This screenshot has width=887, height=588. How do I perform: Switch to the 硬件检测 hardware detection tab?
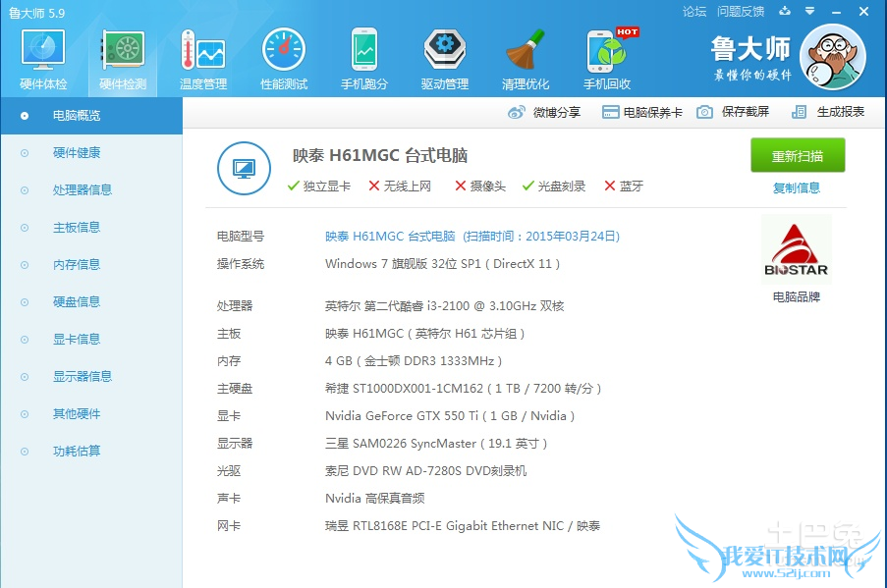coord(121,56)
